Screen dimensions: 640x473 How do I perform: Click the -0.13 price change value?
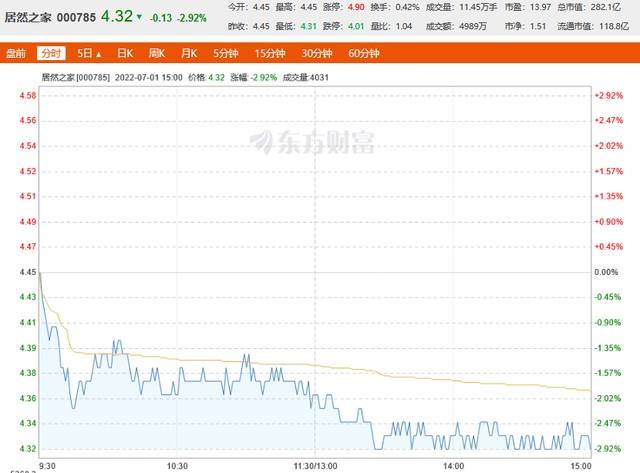[x=160, y=18]
